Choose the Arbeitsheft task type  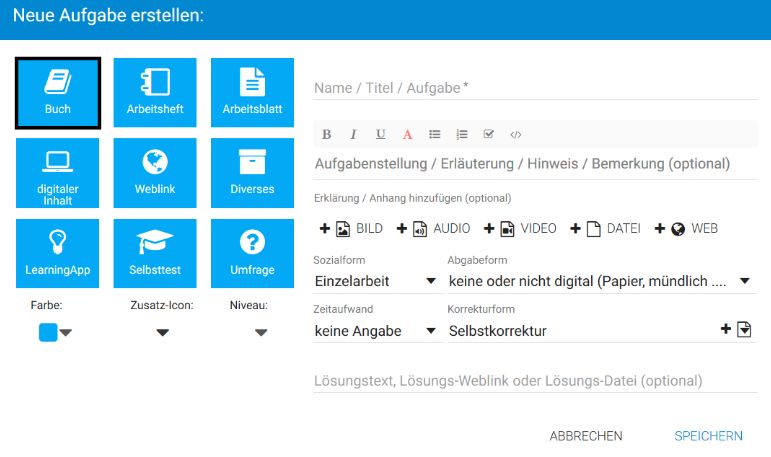coord(155,92)
